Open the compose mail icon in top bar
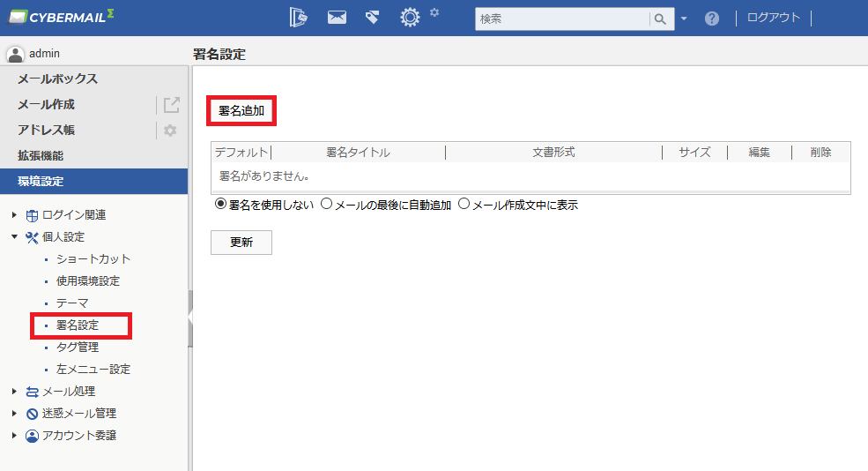 299,18
